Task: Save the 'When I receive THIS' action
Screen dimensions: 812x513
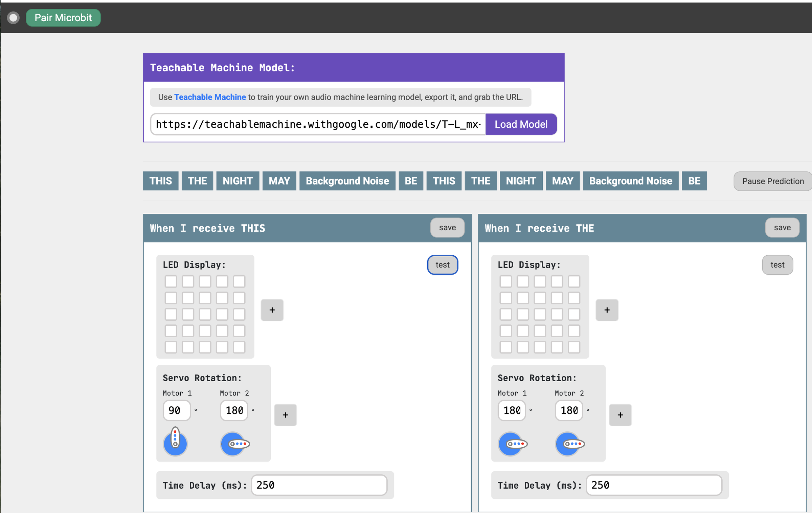Action: [447, 228]
